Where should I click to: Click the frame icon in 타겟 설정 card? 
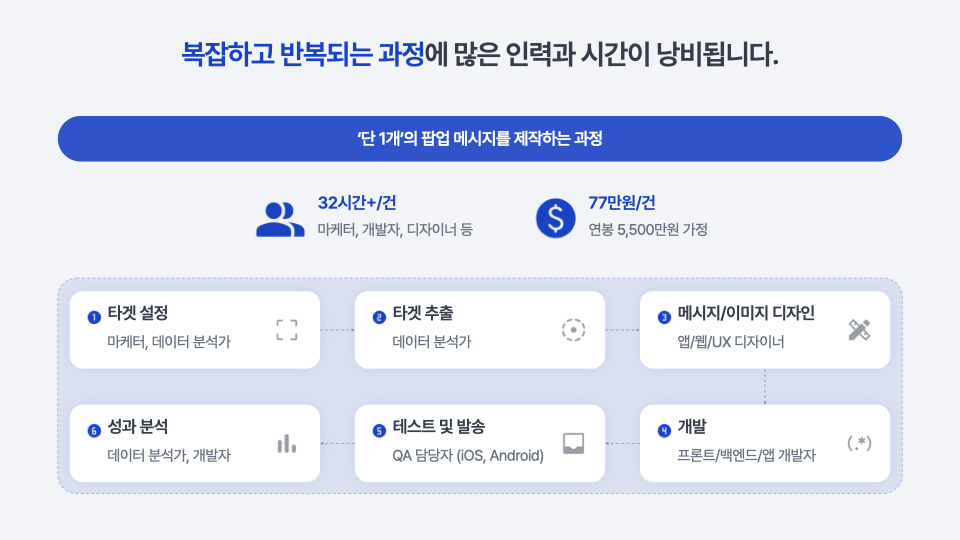pyautogui.click(x=287, y=330)
